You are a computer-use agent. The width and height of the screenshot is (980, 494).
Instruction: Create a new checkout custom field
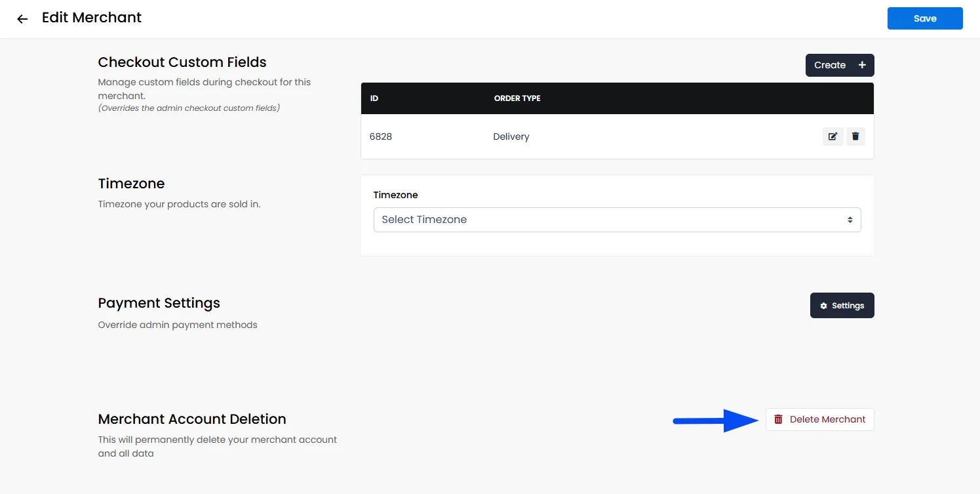pos(840,65)
